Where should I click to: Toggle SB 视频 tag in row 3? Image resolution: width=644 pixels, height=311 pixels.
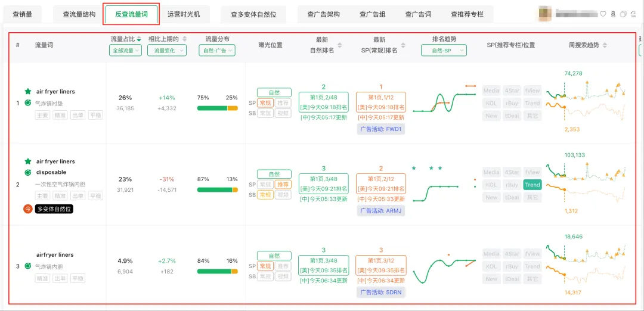(283, 276)
